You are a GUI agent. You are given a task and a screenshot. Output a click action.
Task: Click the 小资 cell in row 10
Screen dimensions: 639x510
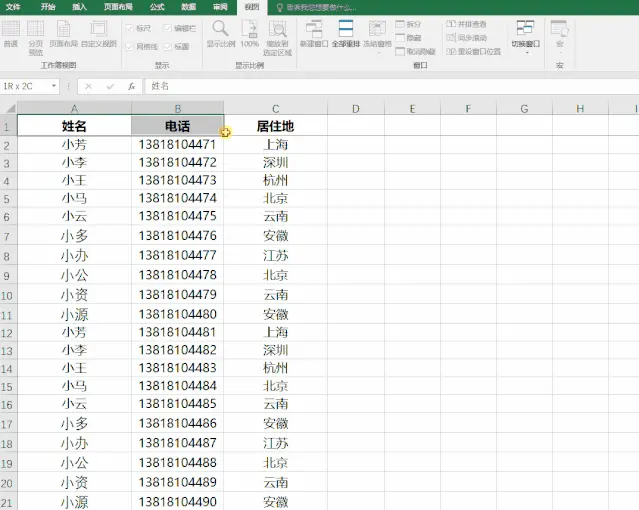(74, 295)
